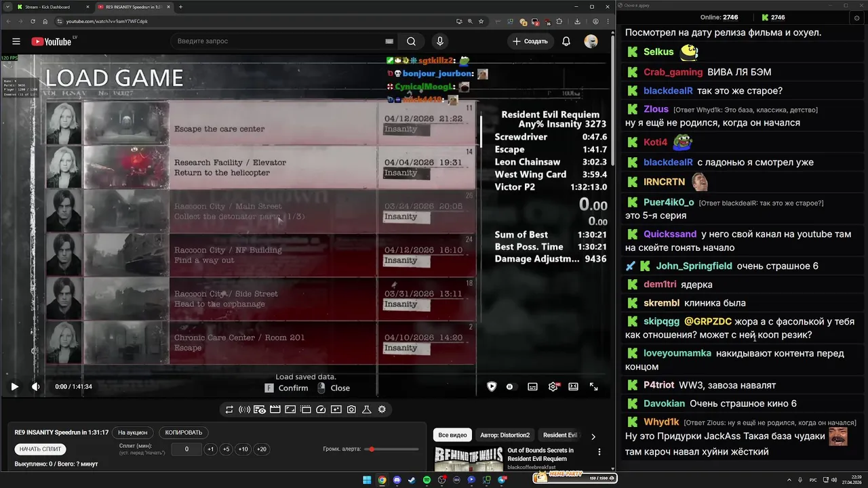Click the aspect ratio frame icon
The height and width of the screenshot is (488, 868).
point(290,409)
